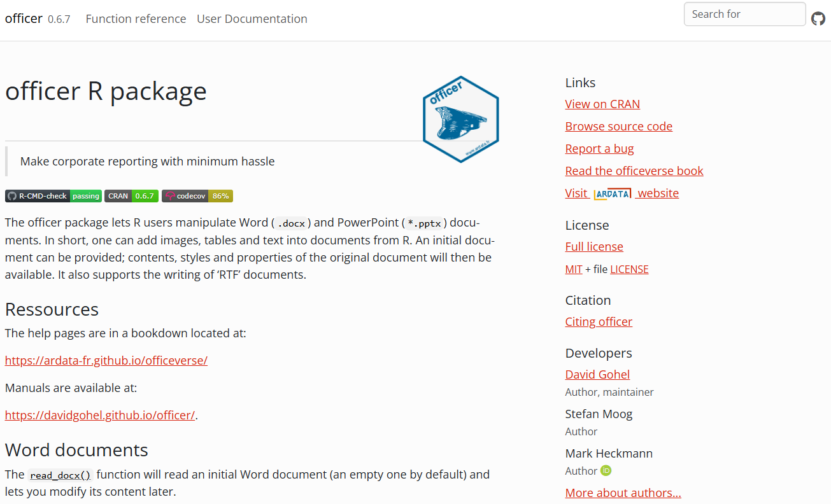Open the Full license link
The height and width of the screenshot is (504, 831).
click(594, 247)
